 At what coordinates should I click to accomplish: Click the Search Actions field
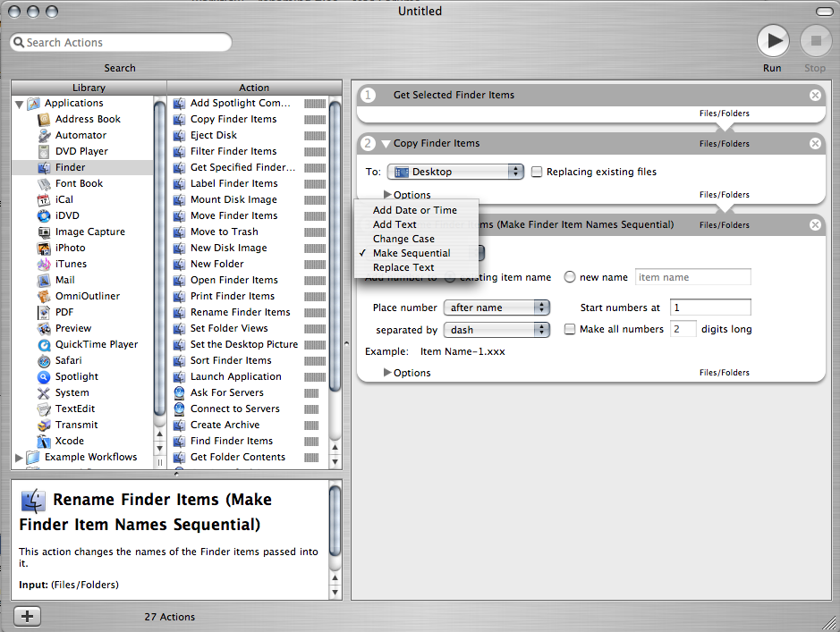click(121, 42)
